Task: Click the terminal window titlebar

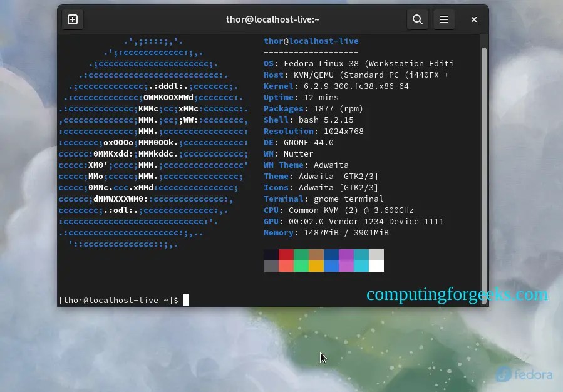Action: click(272, 19)
